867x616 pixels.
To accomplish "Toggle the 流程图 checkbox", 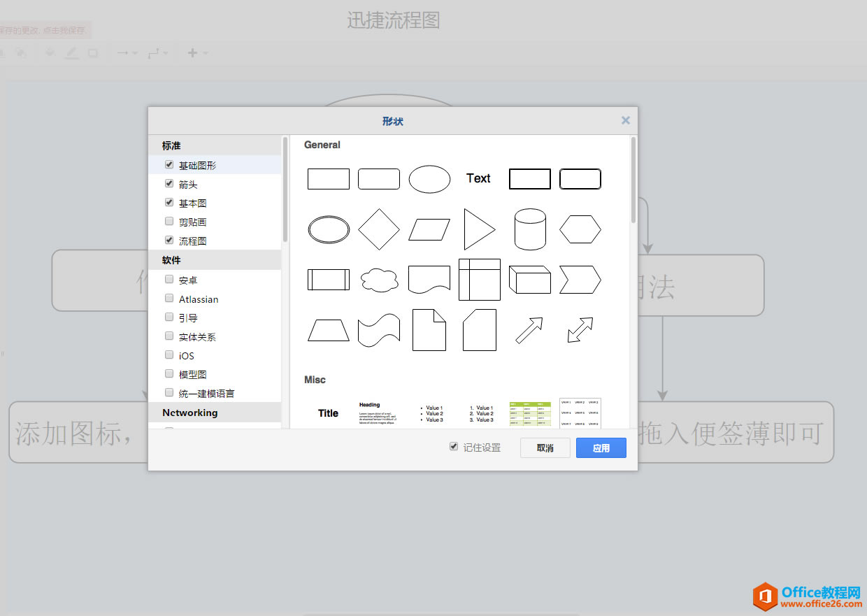I will point(169,241).
